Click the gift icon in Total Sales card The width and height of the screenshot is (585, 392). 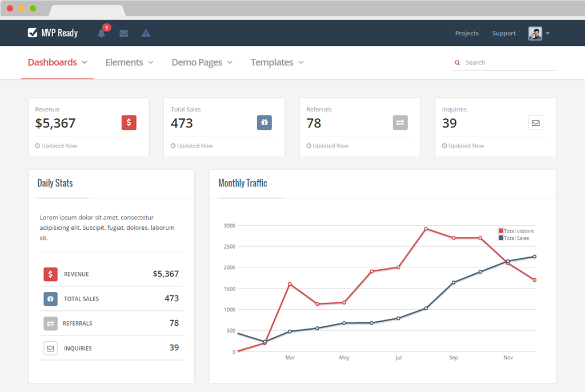coord(264,122)
